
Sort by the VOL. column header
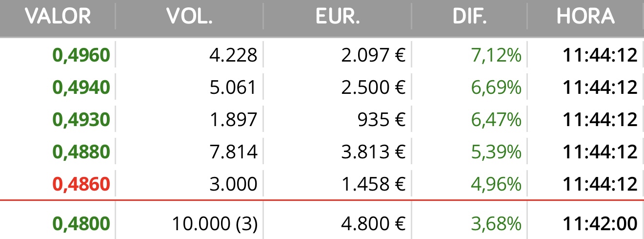pos(190,17)
